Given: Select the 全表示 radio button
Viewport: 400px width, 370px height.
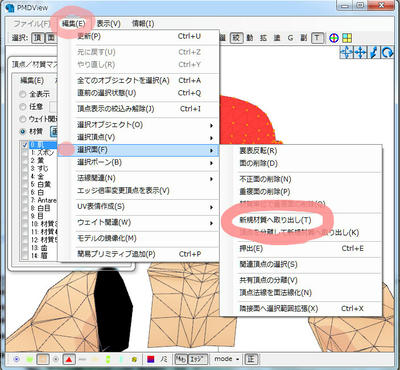Looking at the screenshot, I should pyautogui.click(x=23, y=94).
